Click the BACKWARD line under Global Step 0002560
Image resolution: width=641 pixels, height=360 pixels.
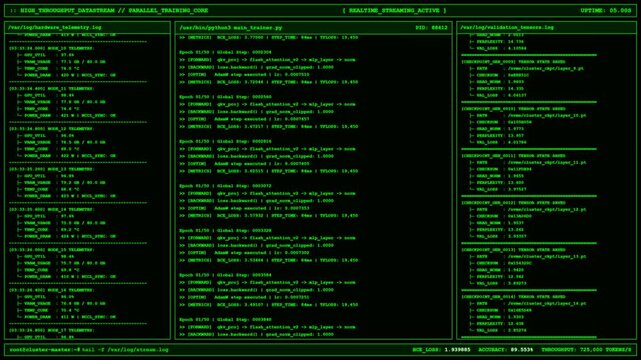point(256,112)
